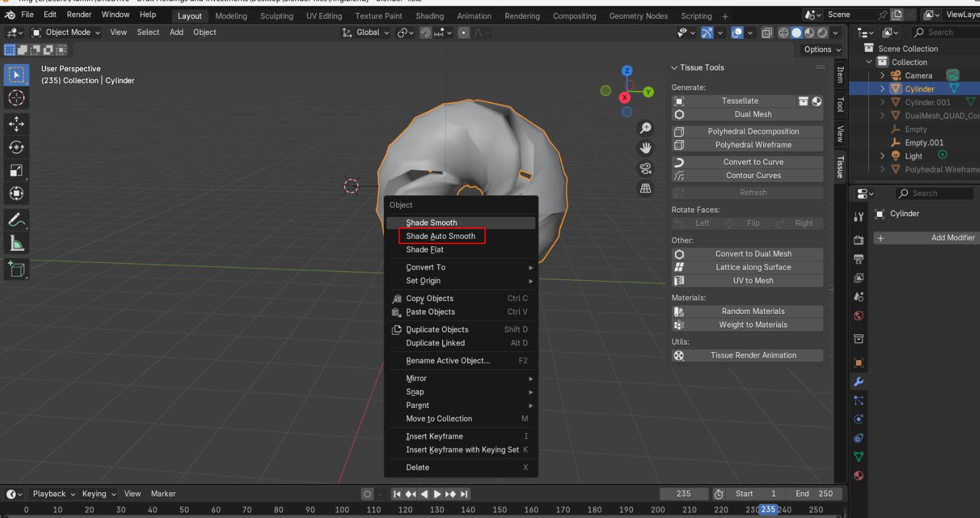Viewport: 980px width, 518px height.
Task: Toggle proportional editing button
Action: (x=464, y=33)
